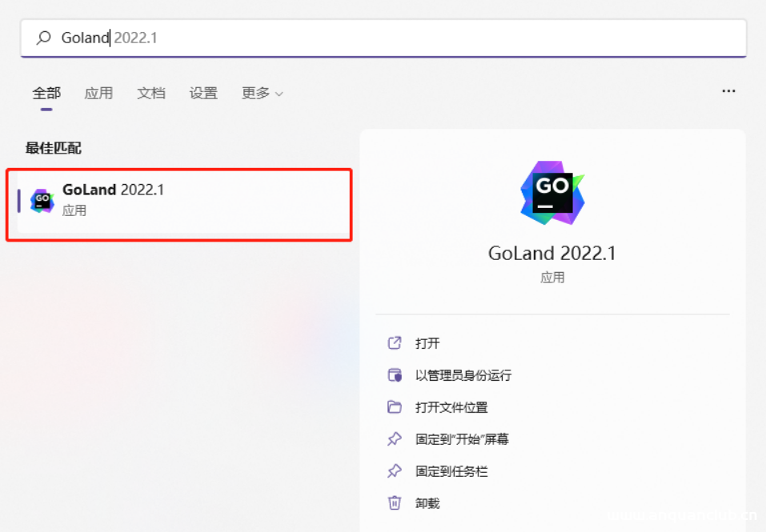Screen dimensions: 766x532
Task: Switch to the 文档 tab
Action: tap(151, 93)
